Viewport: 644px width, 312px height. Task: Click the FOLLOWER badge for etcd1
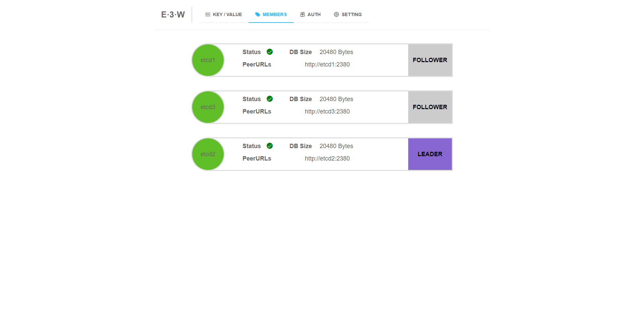click(430, 60)
